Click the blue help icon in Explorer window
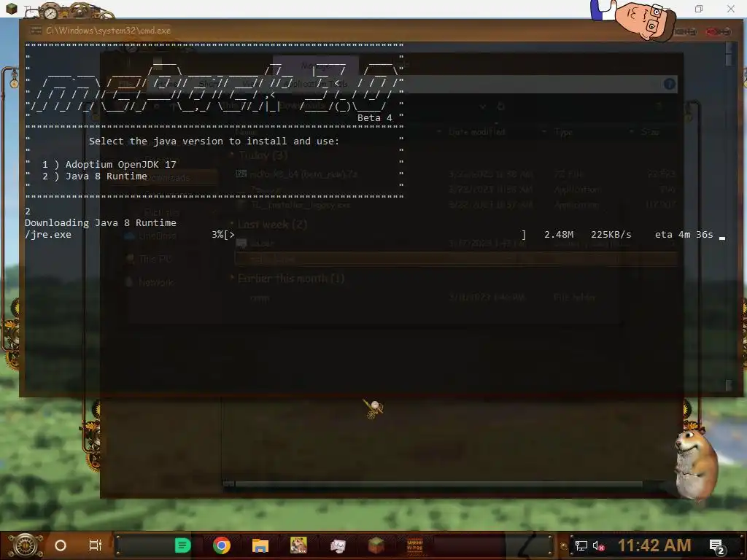Image resolution: width=747 pixels, height=560 pixels. coord(670,85)
